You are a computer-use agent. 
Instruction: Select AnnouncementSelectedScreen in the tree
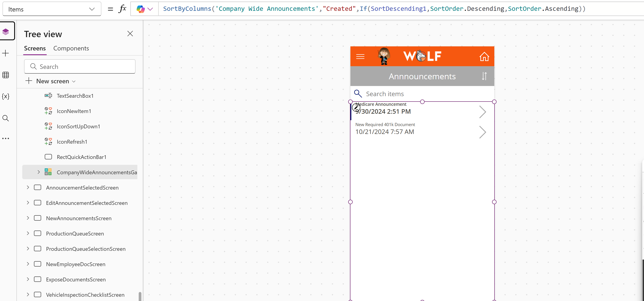82,188
